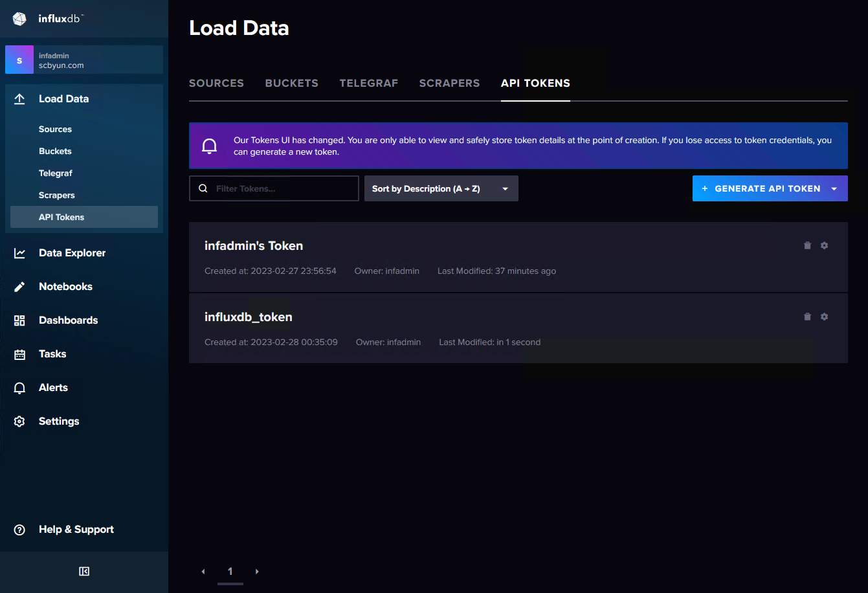This screenshot has height=593, width=868.
Task: Click scbyun.com organization name
Action: coord(61,65)
